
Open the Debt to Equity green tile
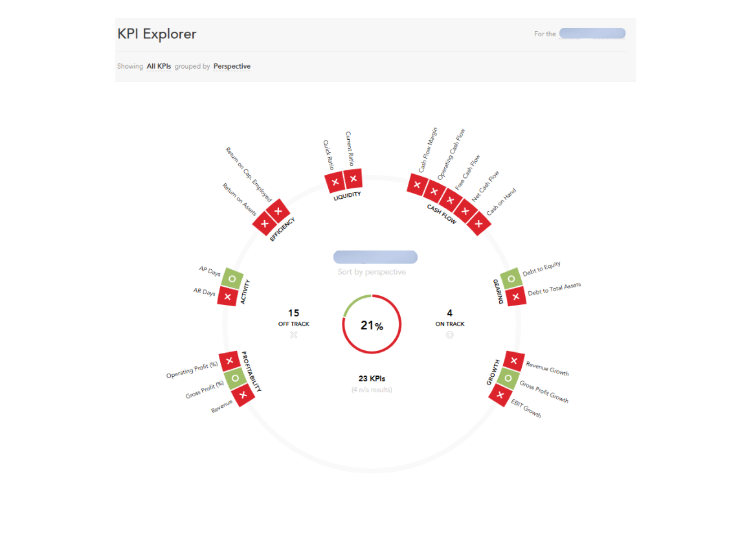coord(511,279)
